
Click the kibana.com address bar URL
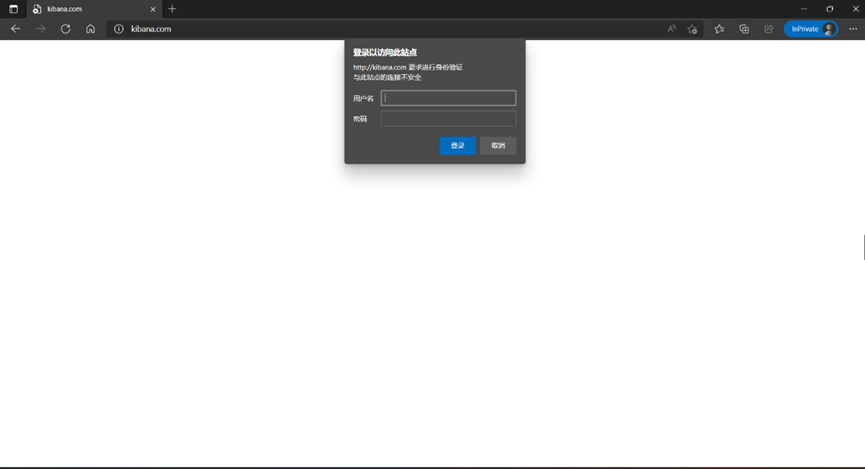[x=151, y=29]
